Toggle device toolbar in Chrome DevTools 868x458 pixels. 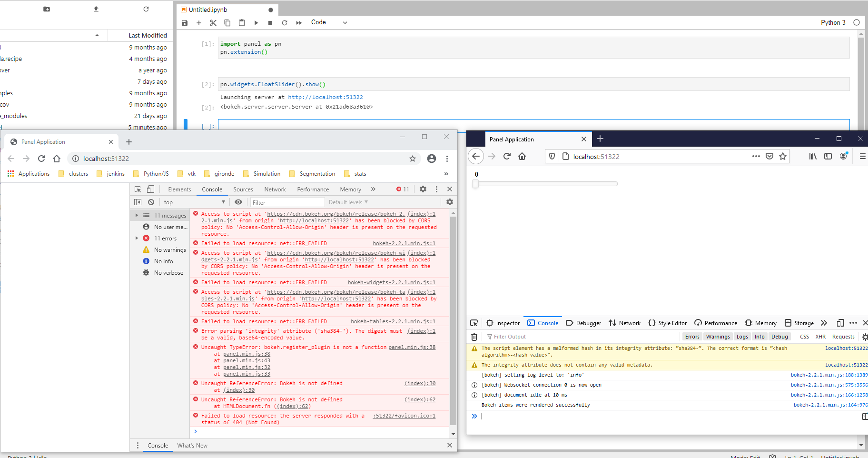(x=150, y=189)
